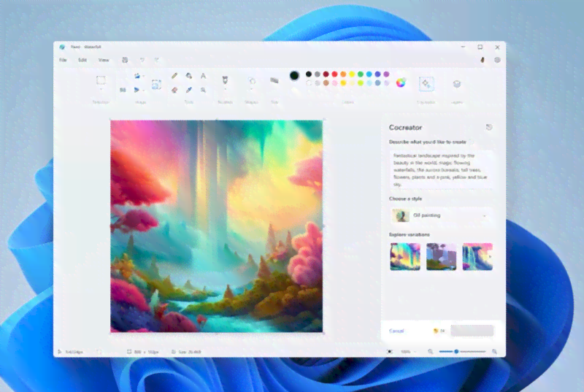Click the waterfall painting canvas
Viewport: 584px width, 392px height.
click(x=216, y=226)
